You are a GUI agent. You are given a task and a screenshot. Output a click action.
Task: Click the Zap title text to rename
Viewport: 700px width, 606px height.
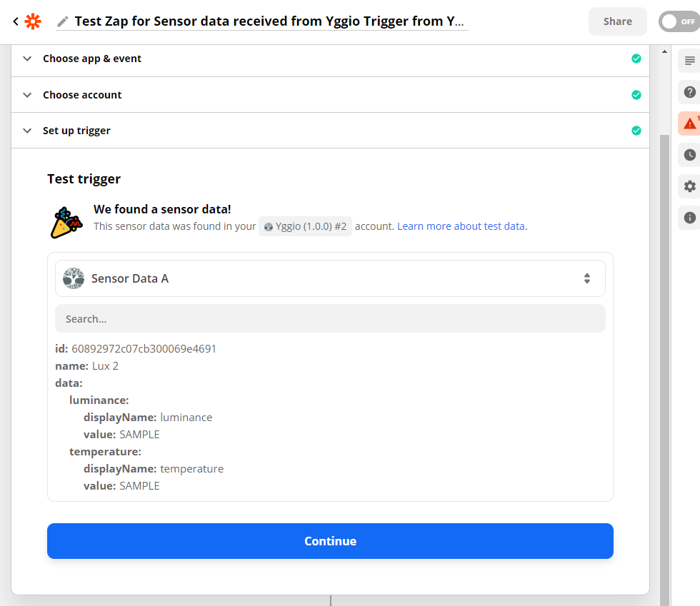coord(269,21)
